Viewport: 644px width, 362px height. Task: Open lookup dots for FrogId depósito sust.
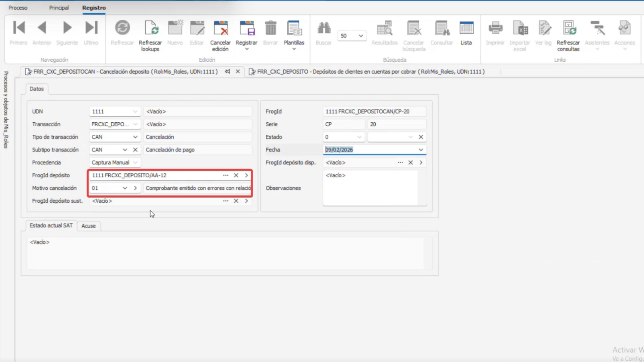226,201
